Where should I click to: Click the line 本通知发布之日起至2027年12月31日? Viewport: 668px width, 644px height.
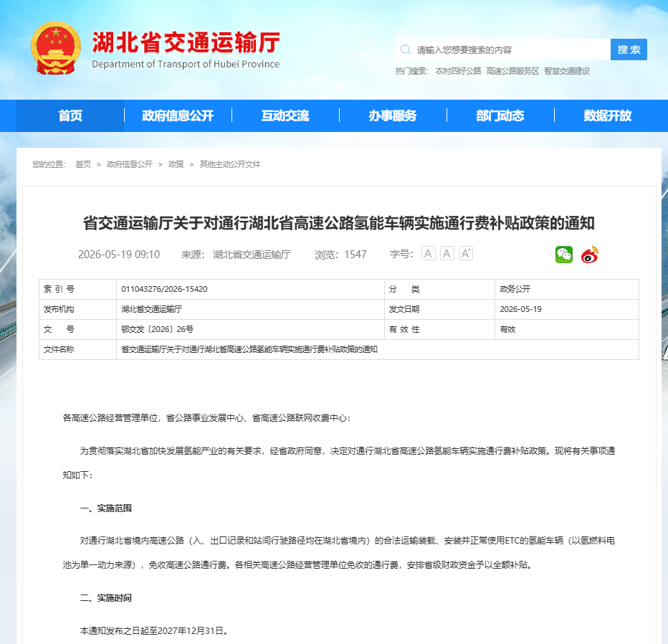click(x=154, y=631)
